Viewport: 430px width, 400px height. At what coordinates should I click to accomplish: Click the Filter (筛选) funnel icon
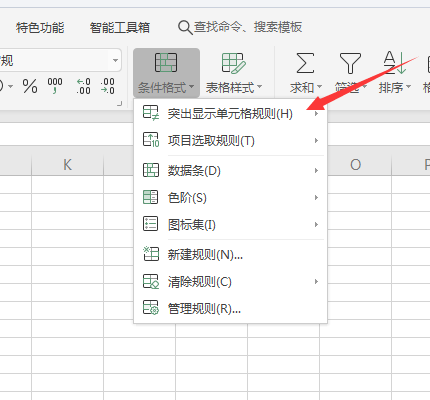(350, 63)
